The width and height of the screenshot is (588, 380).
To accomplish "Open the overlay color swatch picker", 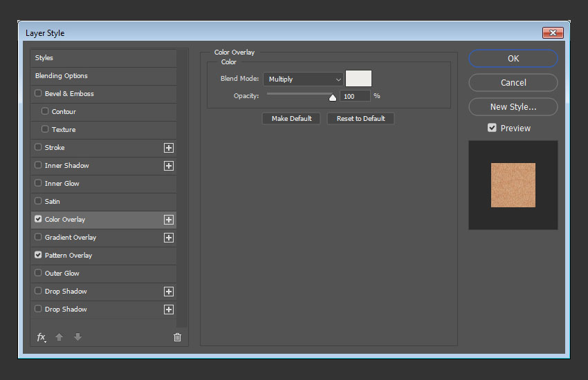I will [x=358, y=78].
